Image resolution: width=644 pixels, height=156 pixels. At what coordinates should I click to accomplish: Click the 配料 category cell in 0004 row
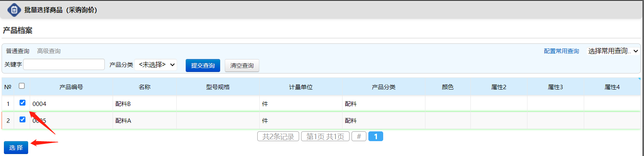(384, 104)
